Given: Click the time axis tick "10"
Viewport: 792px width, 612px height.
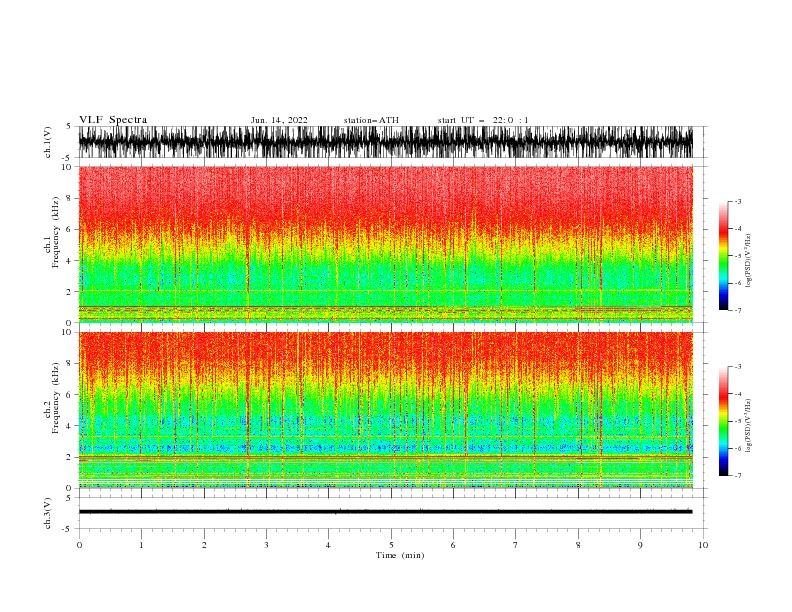Looking at the screenshot, I should point(703,545).
